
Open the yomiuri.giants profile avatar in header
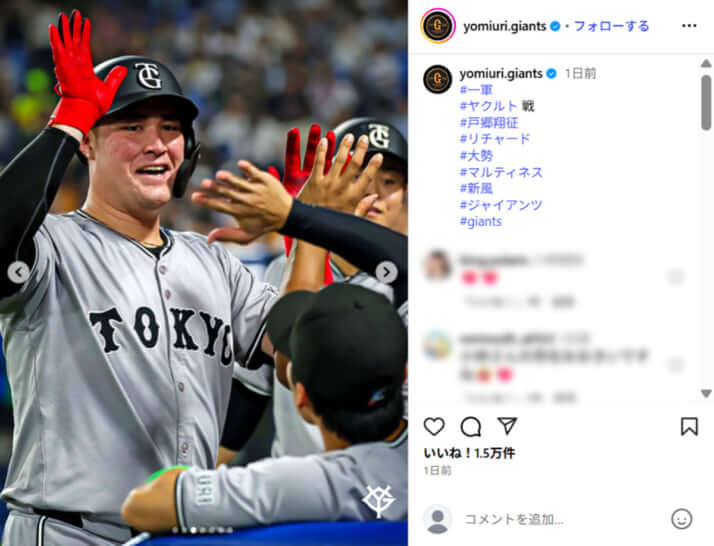[x=438, y=26]
